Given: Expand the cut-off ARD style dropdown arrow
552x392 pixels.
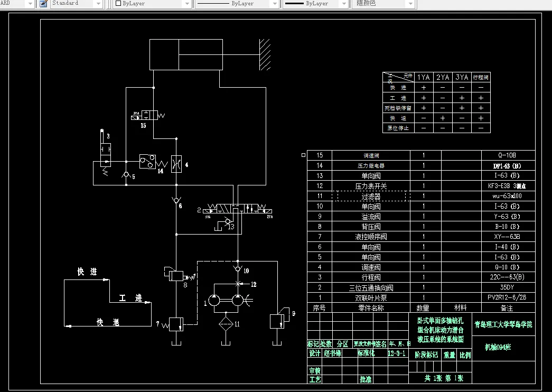Looking at the screenshot, I should (x=30, y=4).
